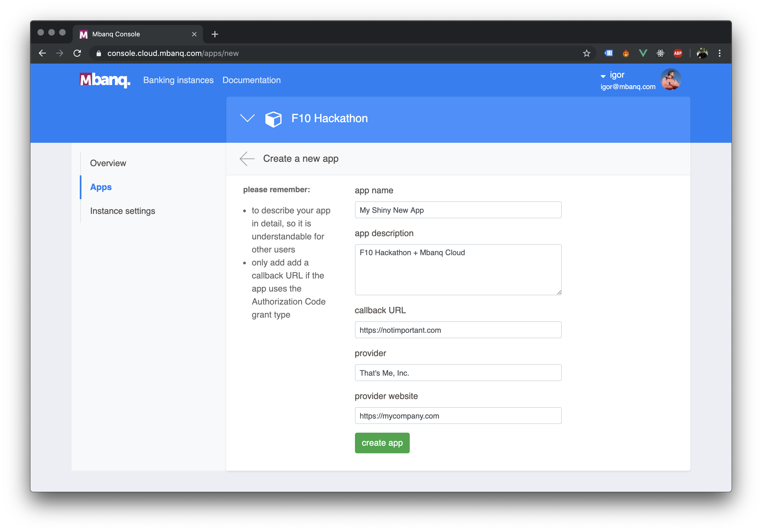Click the F10 Hackathon cube icon
The width and height of the screenshot is (762, 532).
(273, 119)
